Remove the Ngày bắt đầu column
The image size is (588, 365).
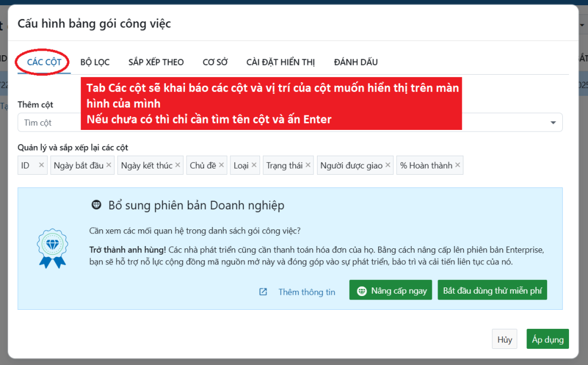tap(109, 166)
